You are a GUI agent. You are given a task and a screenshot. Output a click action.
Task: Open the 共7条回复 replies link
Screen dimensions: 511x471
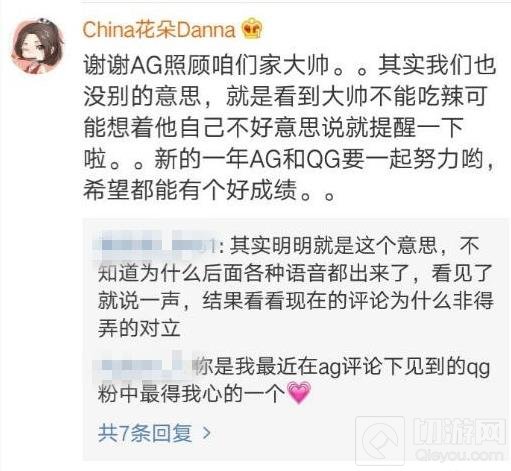(x=145, y=433)
